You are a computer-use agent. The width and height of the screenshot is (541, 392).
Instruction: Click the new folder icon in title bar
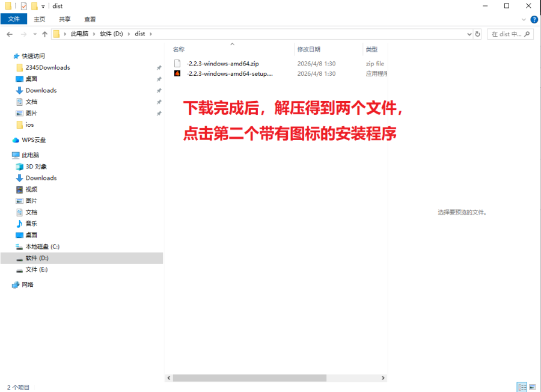[x=34, y=6]
